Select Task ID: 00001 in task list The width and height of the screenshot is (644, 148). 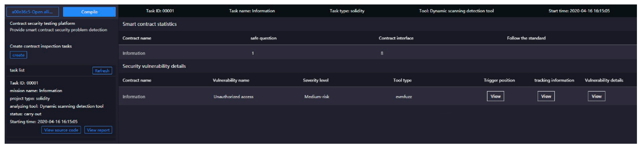point(24,83)
